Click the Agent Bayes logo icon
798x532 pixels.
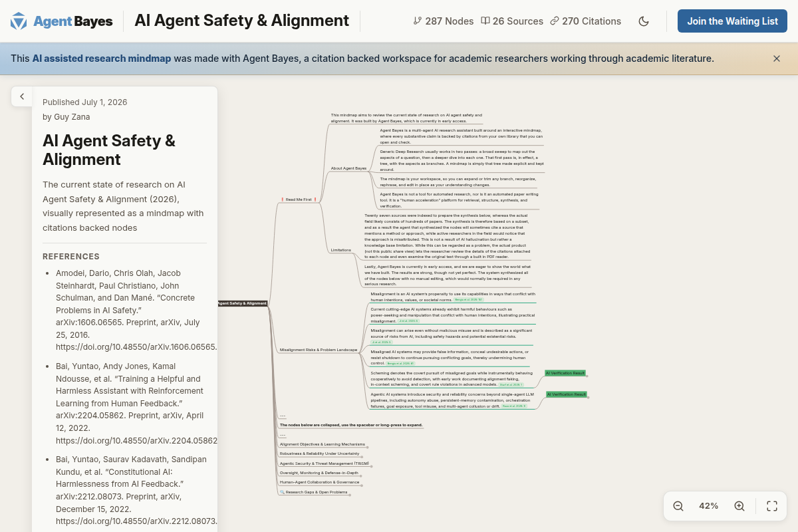[19, 21]
